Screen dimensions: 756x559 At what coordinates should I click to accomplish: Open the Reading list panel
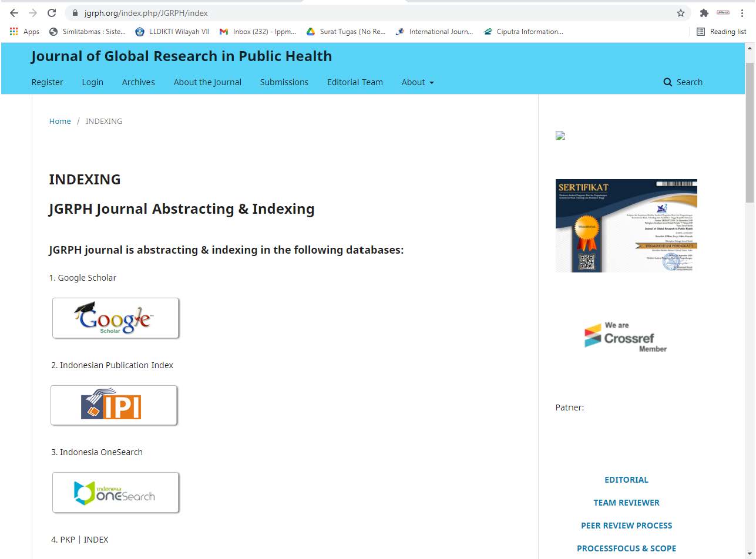(x=721, y=32)
